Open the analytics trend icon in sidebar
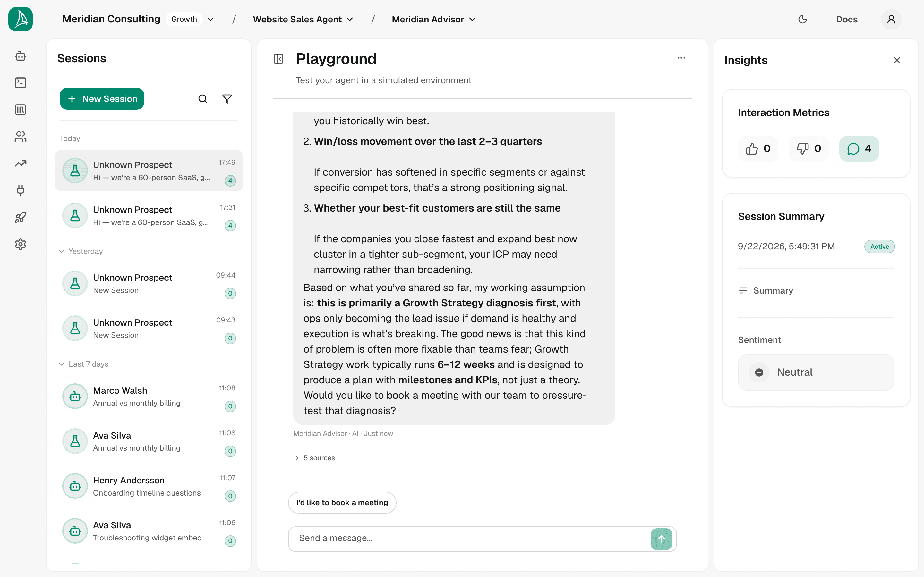The image size is (924, 577). tap(21, 164)
